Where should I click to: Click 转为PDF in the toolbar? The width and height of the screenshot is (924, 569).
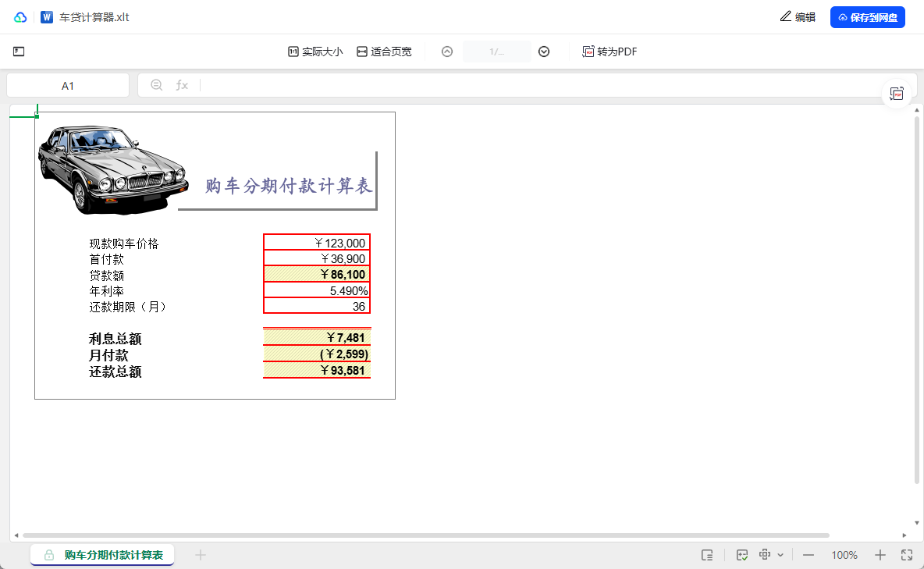(x=609, y=52)
